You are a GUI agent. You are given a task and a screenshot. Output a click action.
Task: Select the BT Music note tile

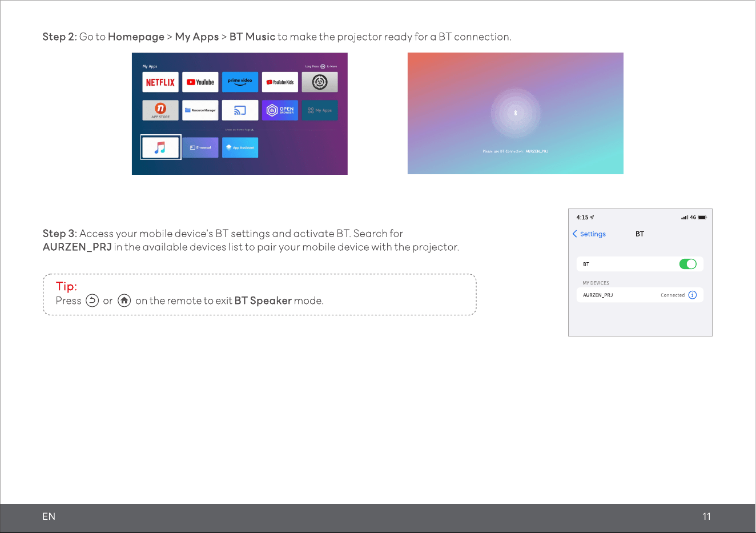160,147
